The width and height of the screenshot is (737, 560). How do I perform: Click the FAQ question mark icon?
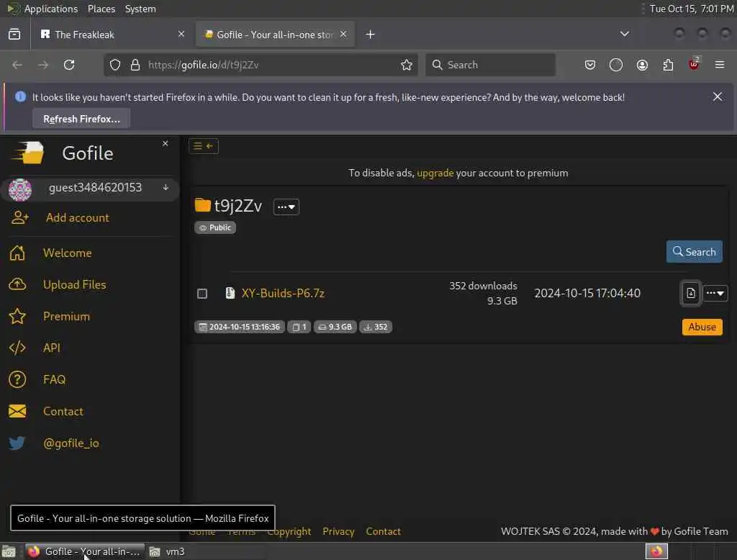17,379
